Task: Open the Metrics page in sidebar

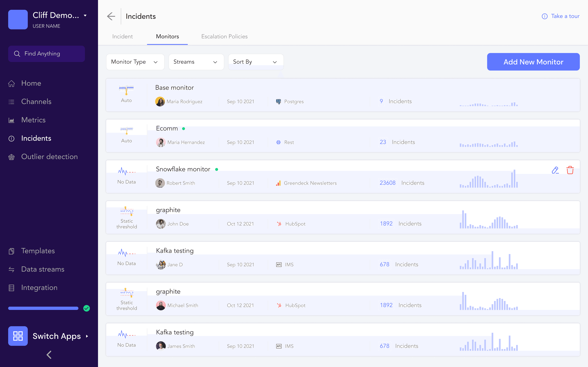Action: tap(33, 120)
